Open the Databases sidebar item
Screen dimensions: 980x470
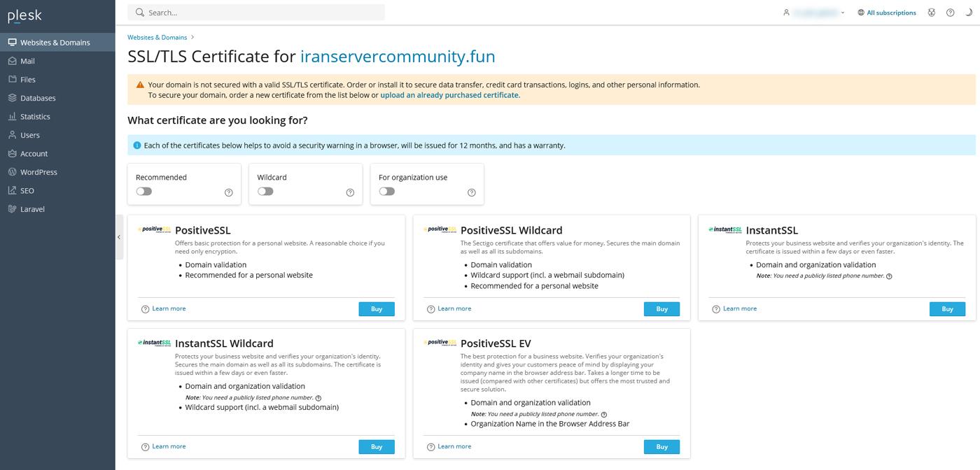point(38,98)
